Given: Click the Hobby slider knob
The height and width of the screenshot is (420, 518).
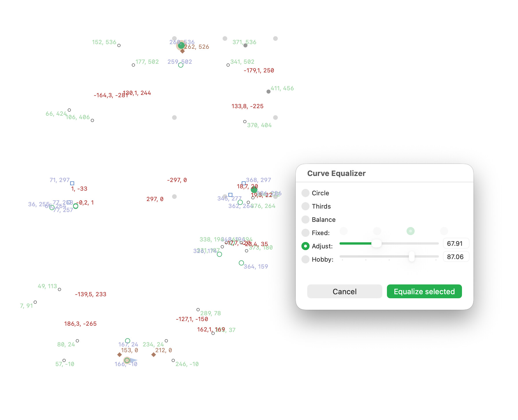Looking at the screenshot, I should point(412,256).
